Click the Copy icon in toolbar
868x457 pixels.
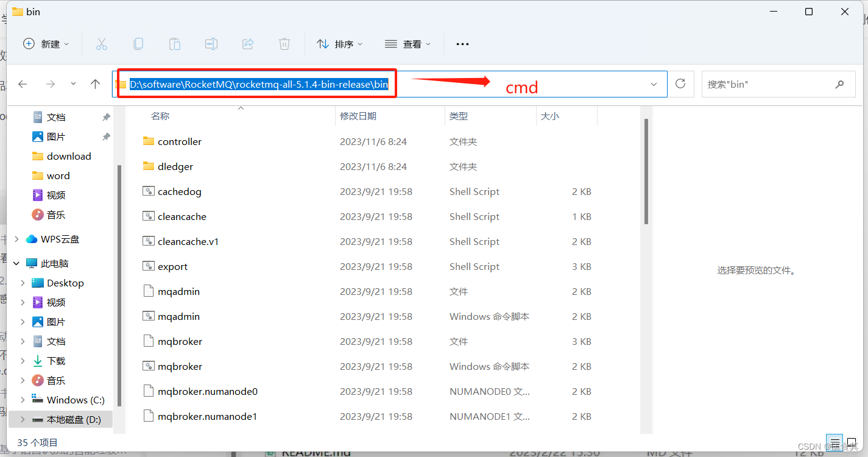click(138, 44)
